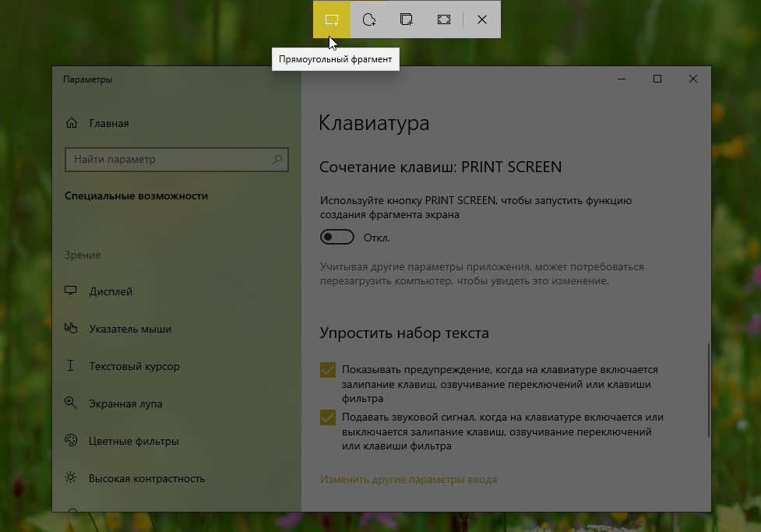This screenshot has width=761, height=532.
Task: Click the Цветные фильтры palette icon
Action: tap(71, 441)
